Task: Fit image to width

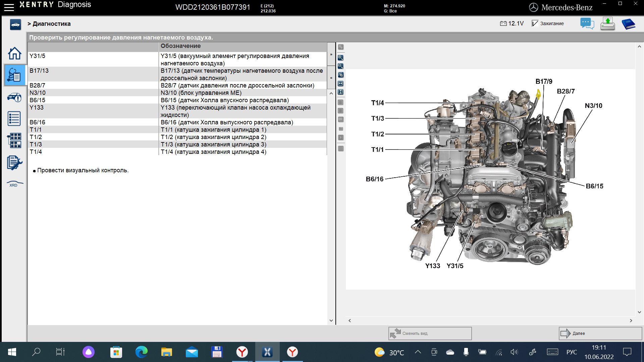Action: click(340, 83)
